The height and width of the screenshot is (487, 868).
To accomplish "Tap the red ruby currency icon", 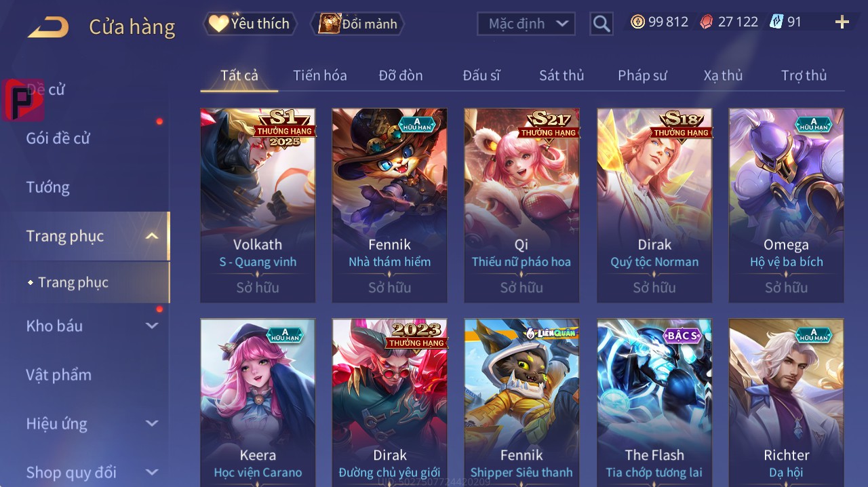I will click(707, 22).
